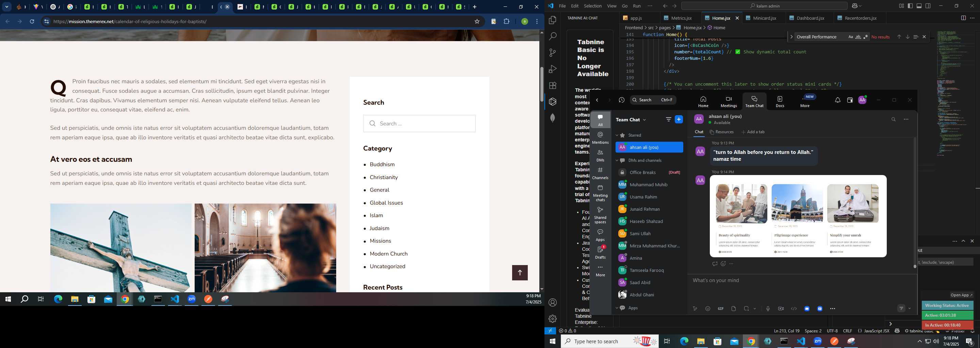This screenshot has width=980, height=348.
Task: Open VS Code File menu
Action: pos(562,6)
